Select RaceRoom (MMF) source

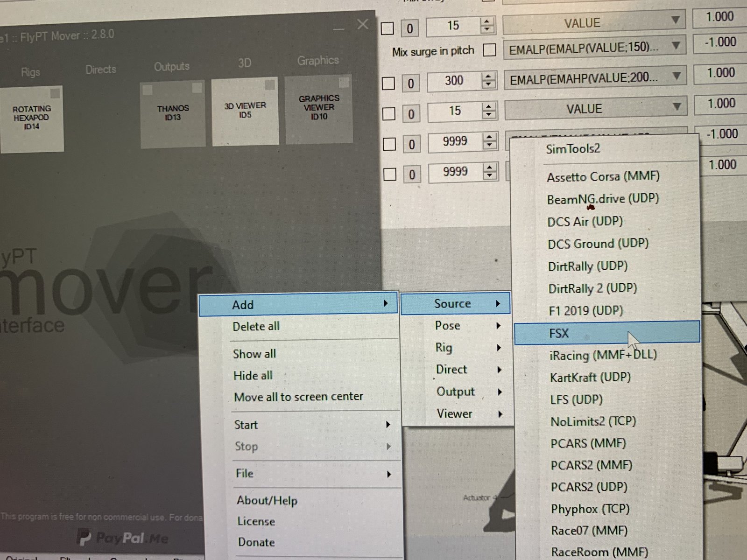click(599, 552)
